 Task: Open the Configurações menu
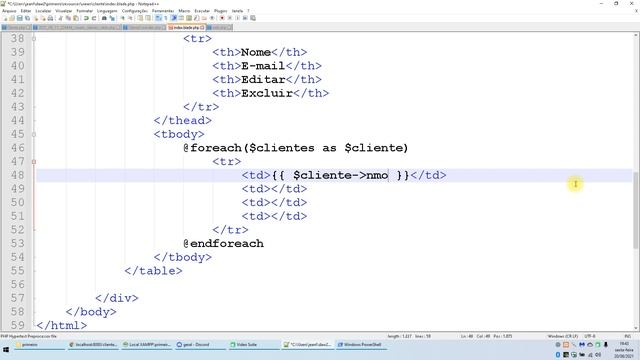point(135,11)
